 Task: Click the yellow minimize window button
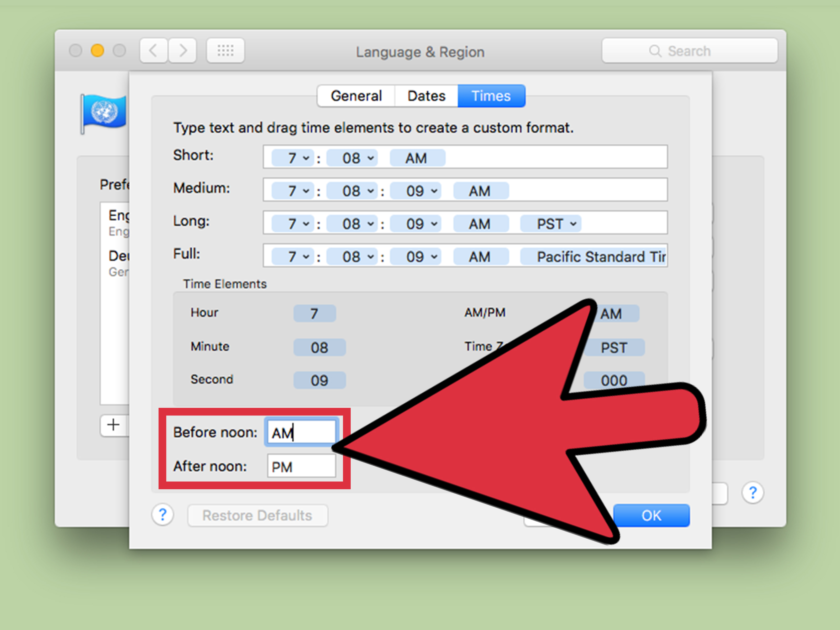pos(98,50)
